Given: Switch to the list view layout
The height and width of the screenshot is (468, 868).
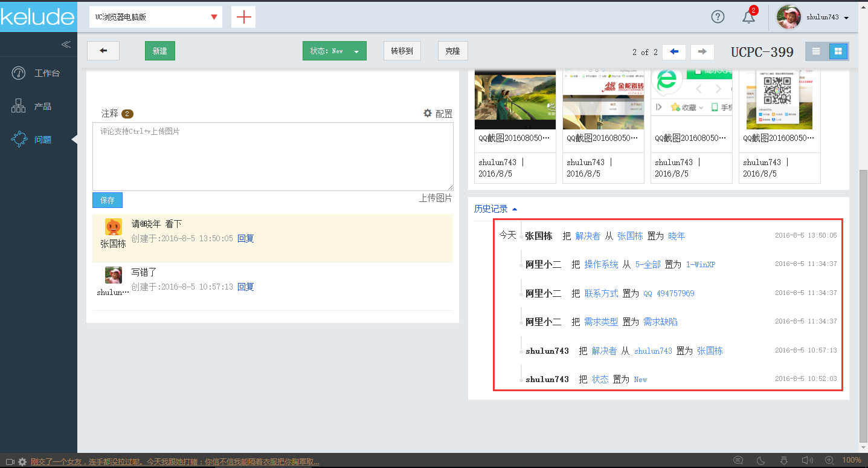Looking at the screenshot, I should click(x=816, y=51).
